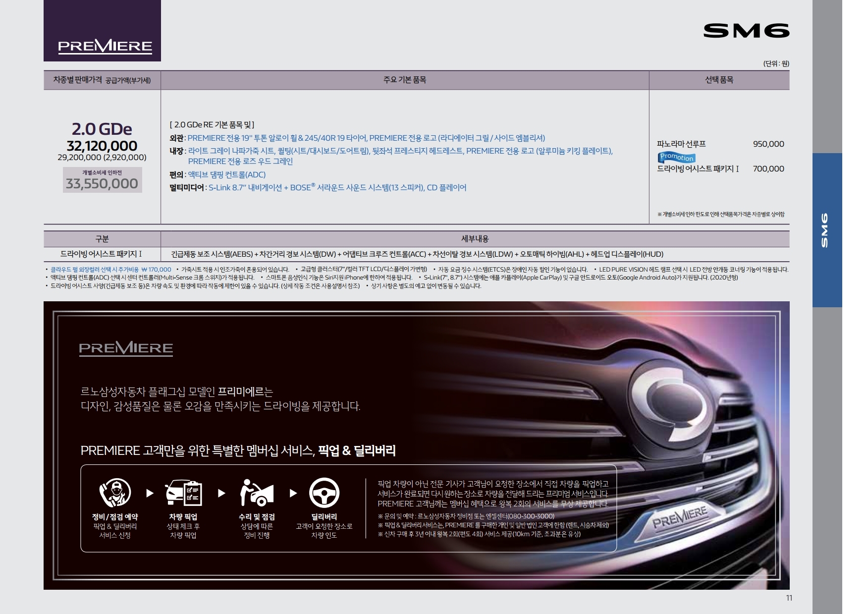Click the 구분 header cell
The height and width of the screenshot is (614, 868).
[x=102, y=239]
